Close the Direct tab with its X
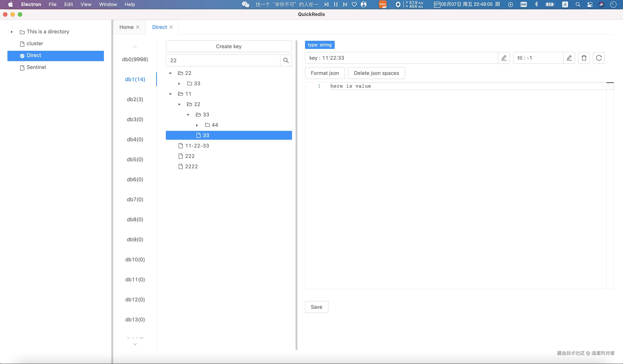The image size is (623, 364). coord(171,27)
